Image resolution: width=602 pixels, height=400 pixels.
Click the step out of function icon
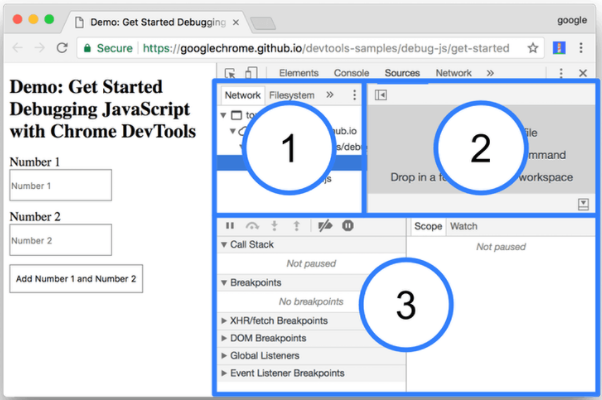(x=296, y=226)
